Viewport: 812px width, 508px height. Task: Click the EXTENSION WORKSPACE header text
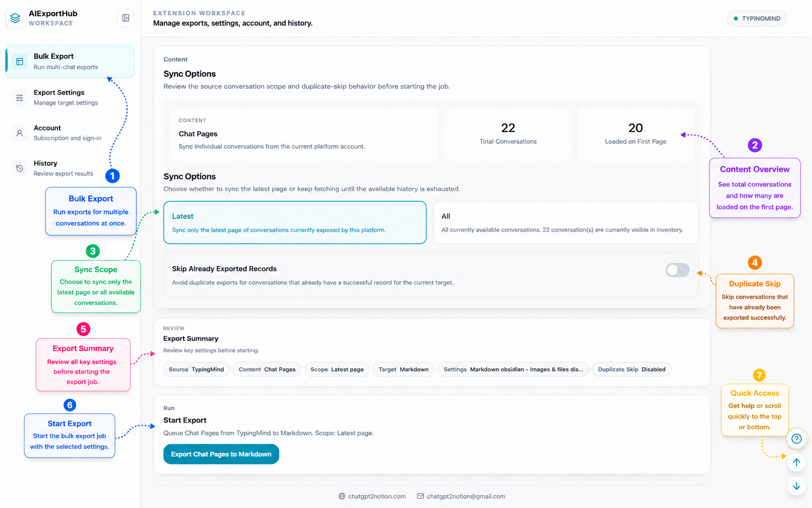click(199, 13)
